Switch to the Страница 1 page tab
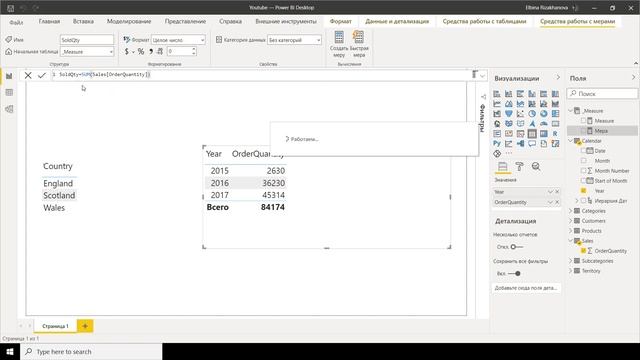Viewport: 640px width, 360px height. pyautogui.click(x=56, y=326)
